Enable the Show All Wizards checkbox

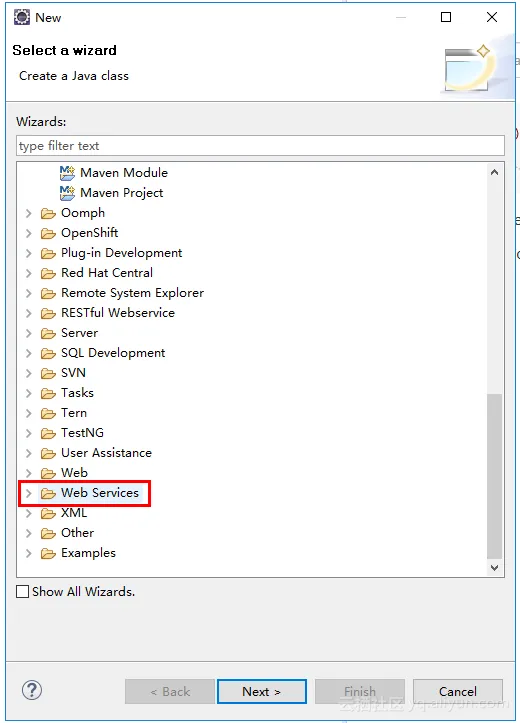(22, 592)
